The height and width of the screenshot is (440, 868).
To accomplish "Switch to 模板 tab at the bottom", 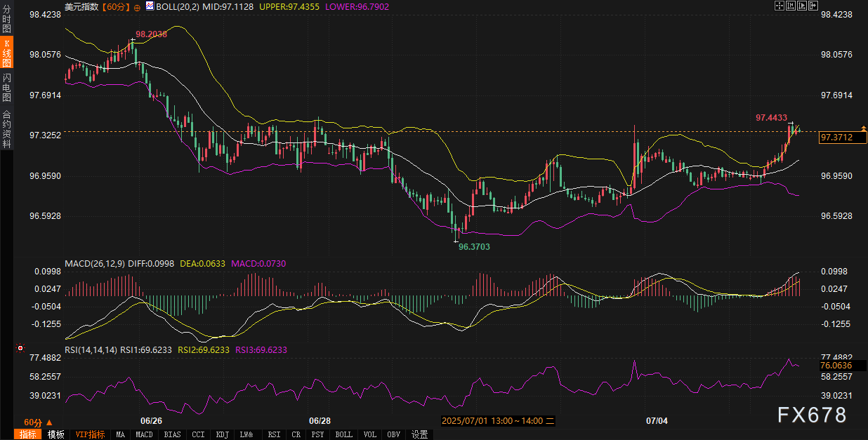I will click(55, 434).
